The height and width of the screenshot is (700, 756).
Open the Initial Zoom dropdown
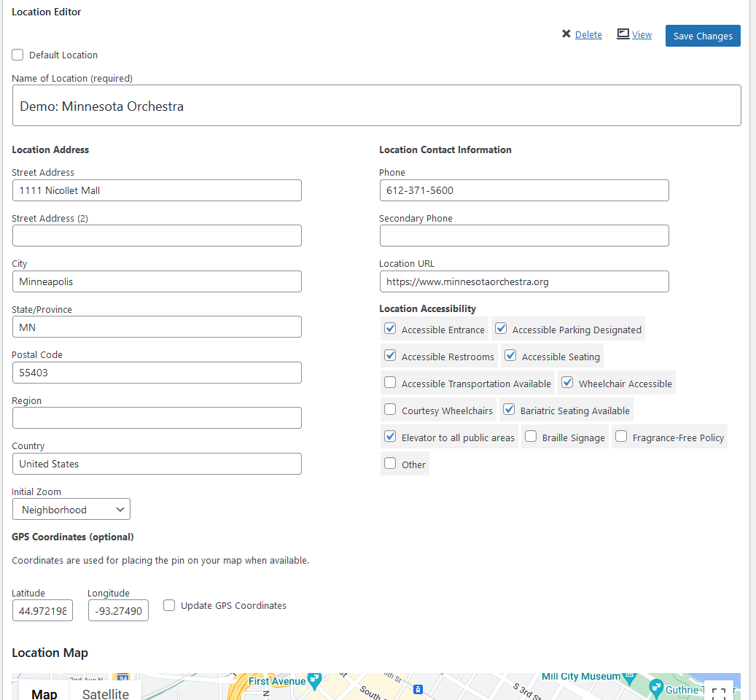click(71, 510)
